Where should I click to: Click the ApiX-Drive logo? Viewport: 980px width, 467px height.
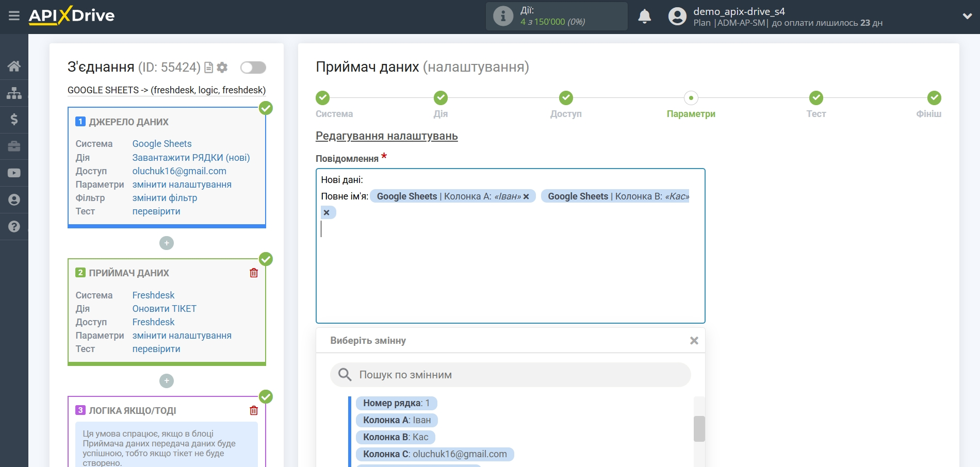coord(72,15)
